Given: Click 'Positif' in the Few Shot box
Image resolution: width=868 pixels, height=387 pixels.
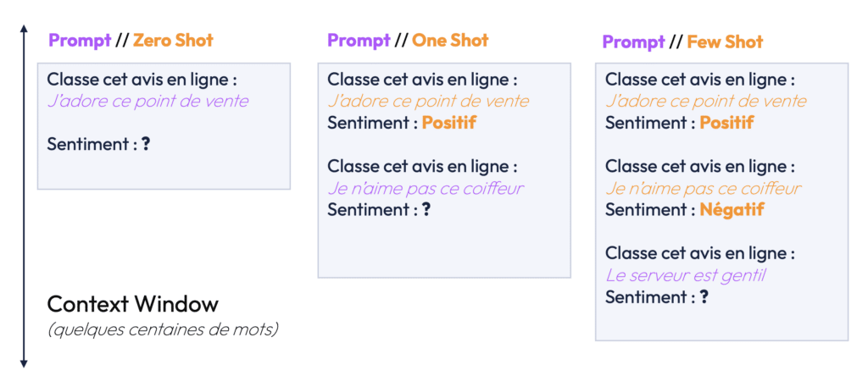Looking at the screenshot, I should pos(726,123).
